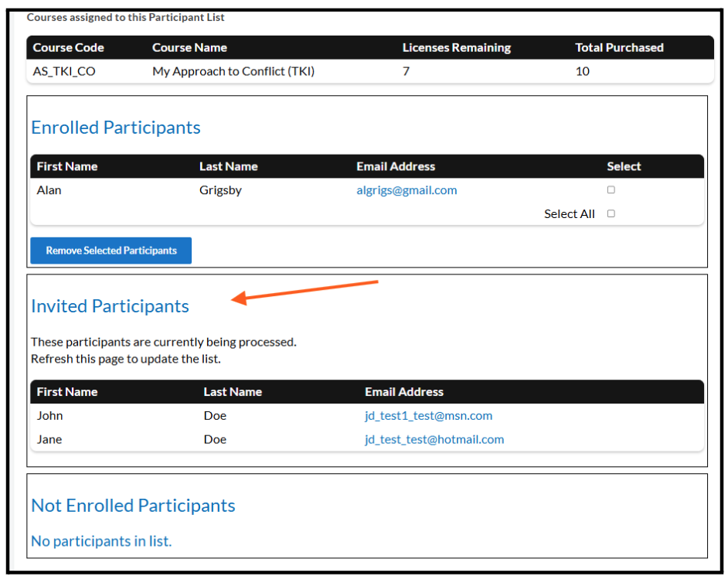The width and height of the screenshot is (728, 583).
Task: Click the Not Enrolled Participants heading
Action: (133, 506)
